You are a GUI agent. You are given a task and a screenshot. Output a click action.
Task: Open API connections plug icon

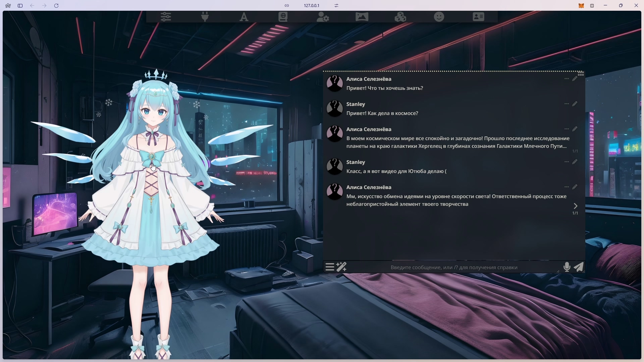tap(205, 17)
